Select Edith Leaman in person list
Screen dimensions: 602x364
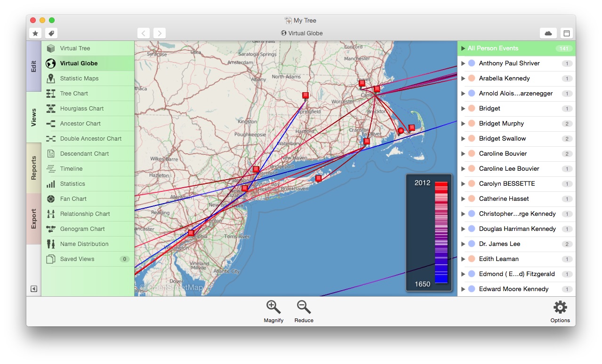(516, 259)
